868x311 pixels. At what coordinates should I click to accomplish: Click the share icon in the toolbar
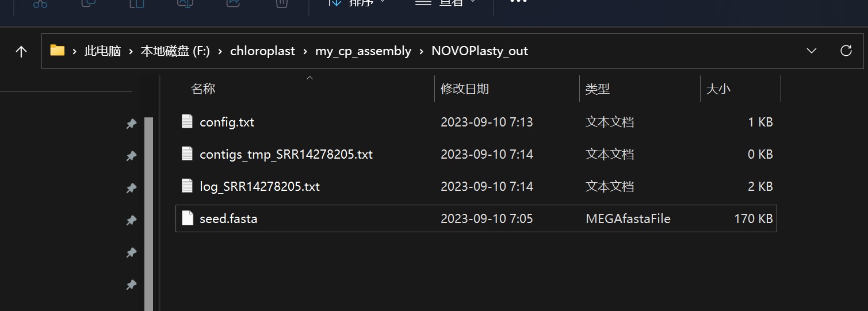pos(233,3)
